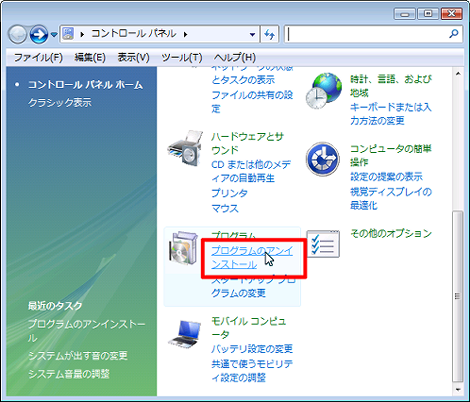Click the Additional Options checklist icon
470x402 pixels.
[323, 244]
